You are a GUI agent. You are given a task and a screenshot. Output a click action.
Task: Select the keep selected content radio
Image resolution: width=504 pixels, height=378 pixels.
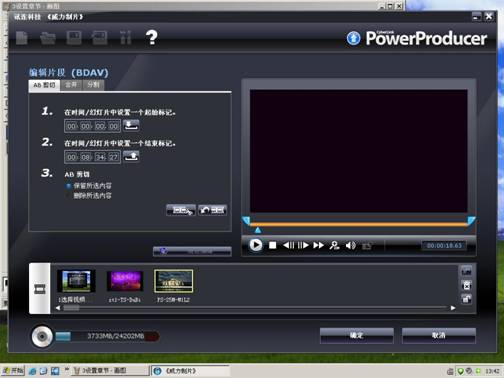point(69,186)
